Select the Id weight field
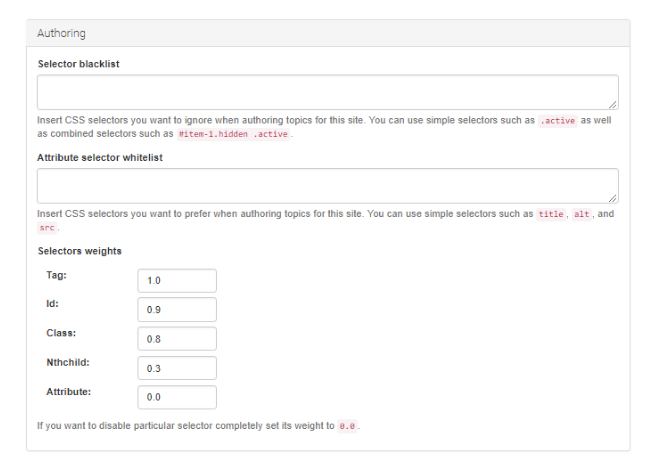This screenshot has width=651, height=463. (x=177, y=309)
